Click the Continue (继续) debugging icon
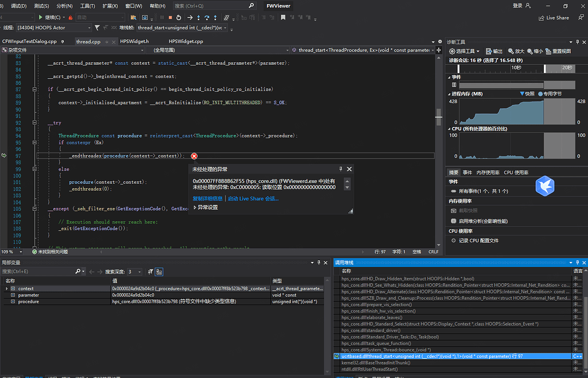 click(x=41, y=18)
